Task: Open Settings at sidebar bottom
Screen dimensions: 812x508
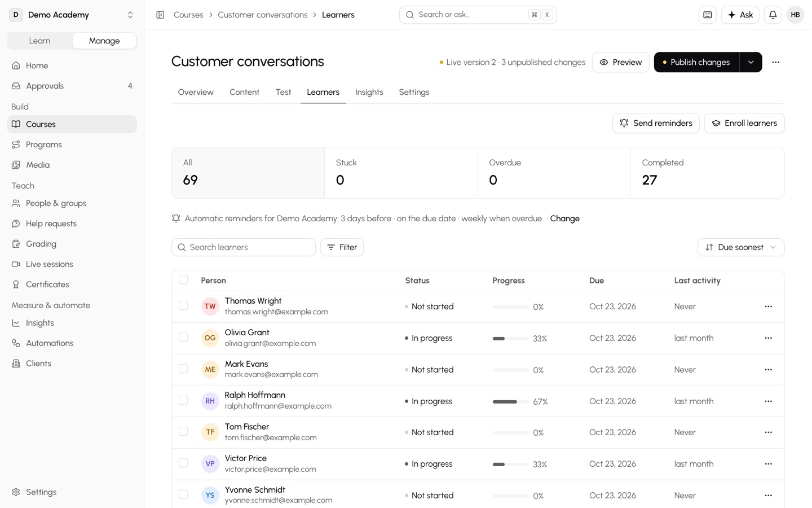Action: tap(72, 492)
